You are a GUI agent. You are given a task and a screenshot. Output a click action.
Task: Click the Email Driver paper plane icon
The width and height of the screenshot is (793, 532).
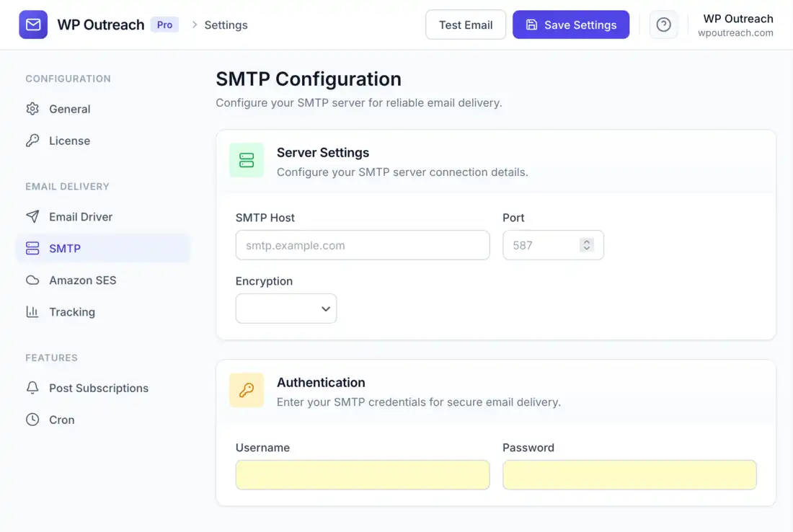[32, 216]
